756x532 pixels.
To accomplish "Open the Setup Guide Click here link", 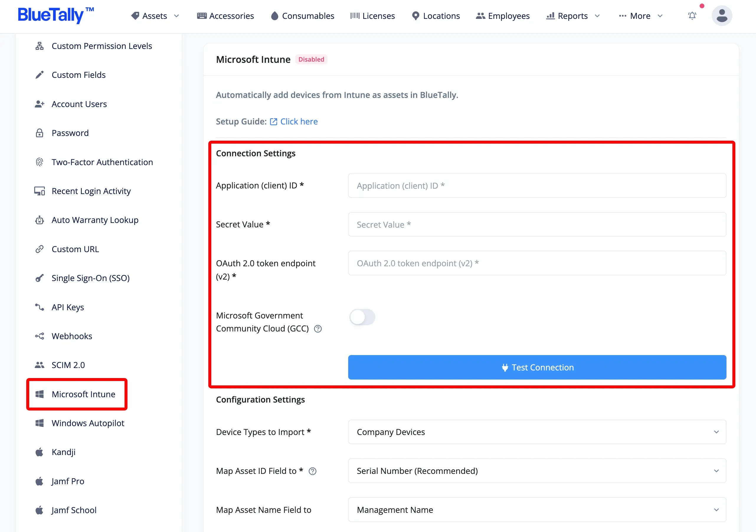I will 299,121.
